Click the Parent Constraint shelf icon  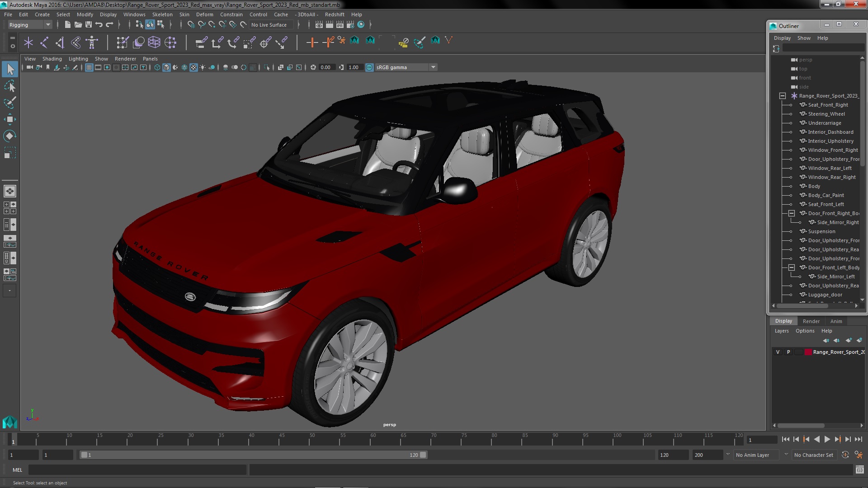pos(201,43)
